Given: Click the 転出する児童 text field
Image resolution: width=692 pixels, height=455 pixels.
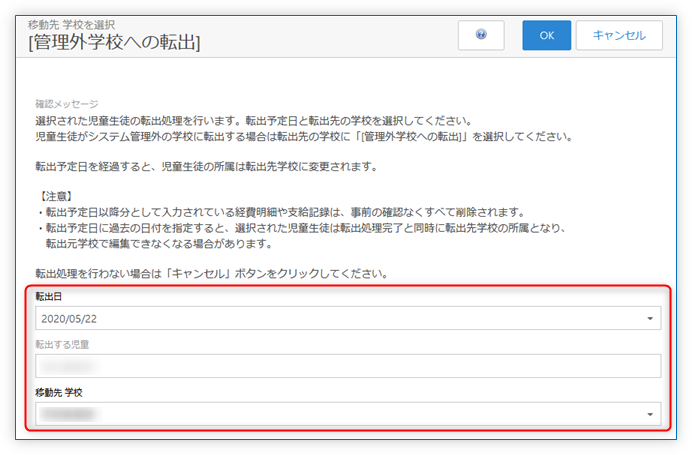Looking at the screenshot, I should [x=348, y=366].
